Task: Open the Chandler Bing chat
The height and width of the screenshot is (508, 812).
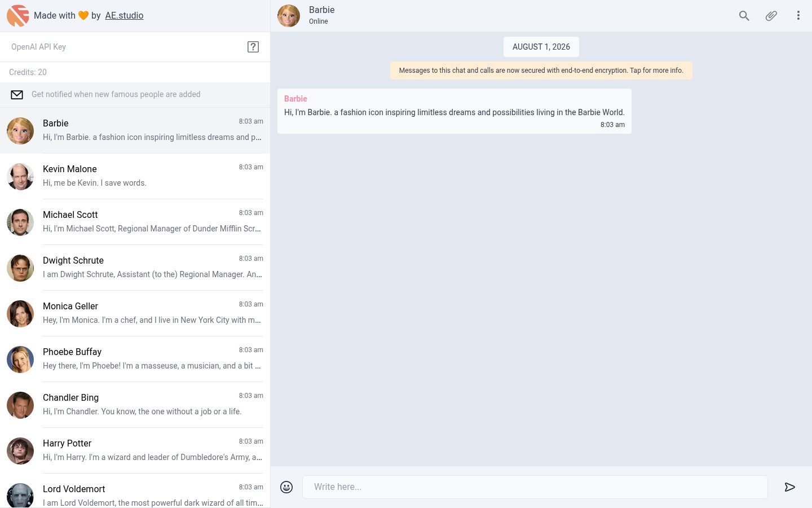Action: tap(135, 405)
